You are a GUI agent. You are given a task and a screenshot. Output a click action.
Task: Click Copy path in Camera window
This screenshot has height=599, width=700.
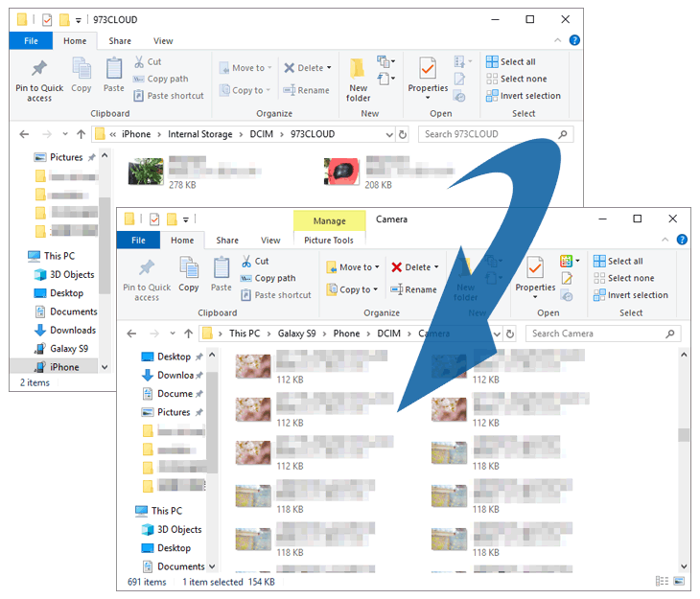[268, 278]
